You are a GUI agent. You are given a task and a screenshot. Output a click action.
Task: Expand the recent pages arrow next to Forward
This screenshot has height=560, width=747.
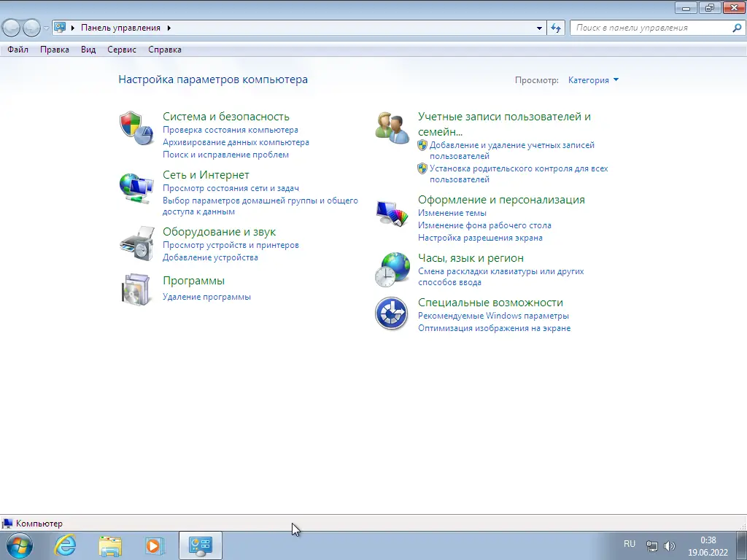pyautogui.click(x=46, y=28)
